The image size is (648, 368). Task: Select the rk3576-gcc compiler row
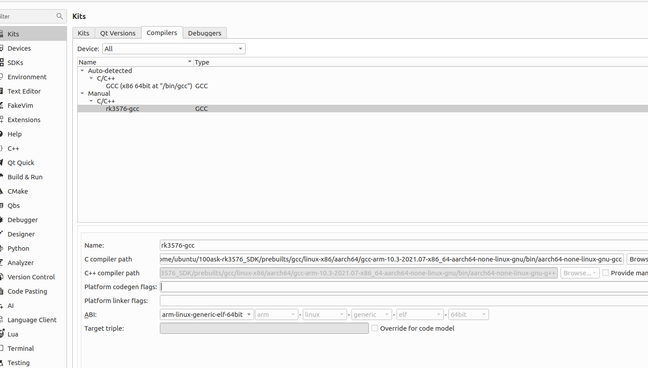pos(363,109)
